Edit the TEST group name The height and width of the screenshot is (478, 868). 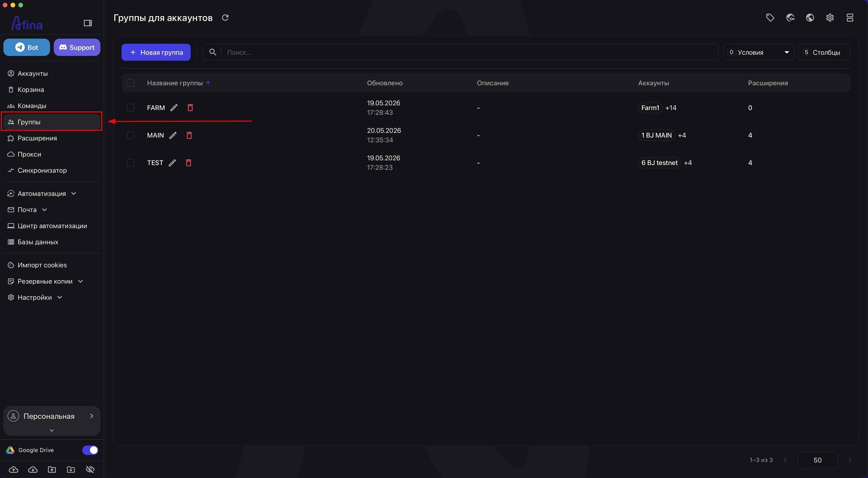point(172,163)
